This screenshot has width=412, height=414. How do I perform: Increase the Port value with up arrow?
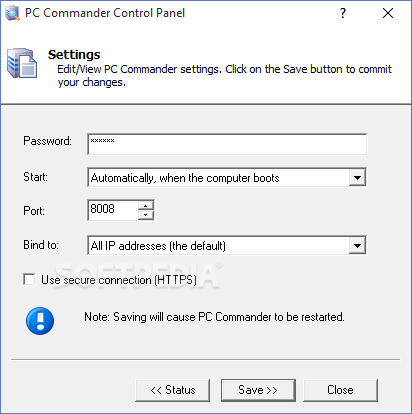146,205
